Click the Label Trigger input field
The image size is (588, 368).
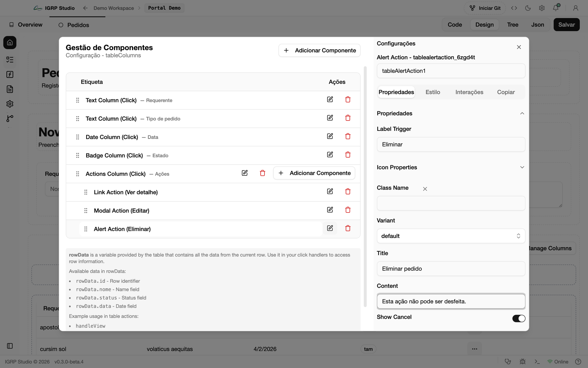pyautogui.click(x=451, y=145)
